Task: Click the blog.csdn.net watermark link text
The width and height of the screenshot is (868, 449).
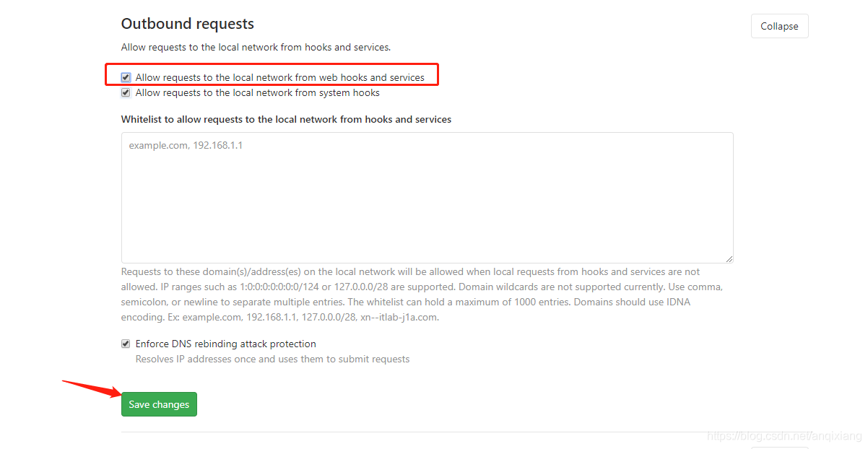Action: (x=785, y=436)
